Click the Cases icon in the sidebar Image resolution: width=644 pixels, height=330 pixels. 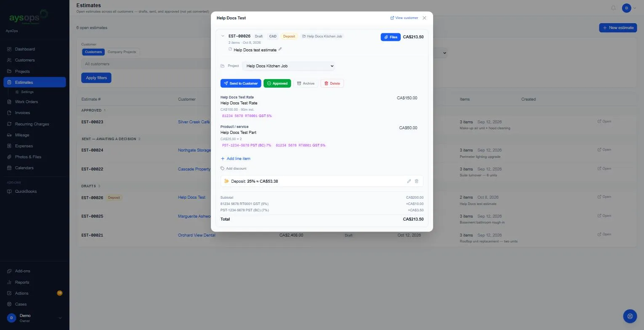[9, 304]
